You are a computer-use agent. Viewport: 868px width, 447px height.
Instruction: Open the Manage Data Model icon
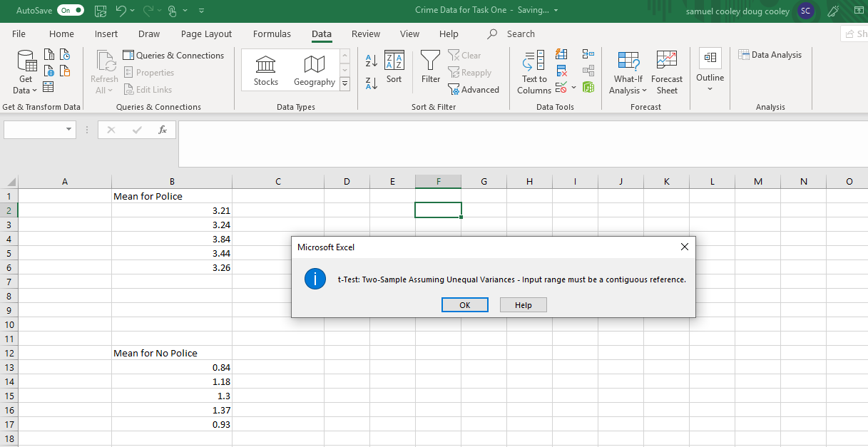click(588, 87)
